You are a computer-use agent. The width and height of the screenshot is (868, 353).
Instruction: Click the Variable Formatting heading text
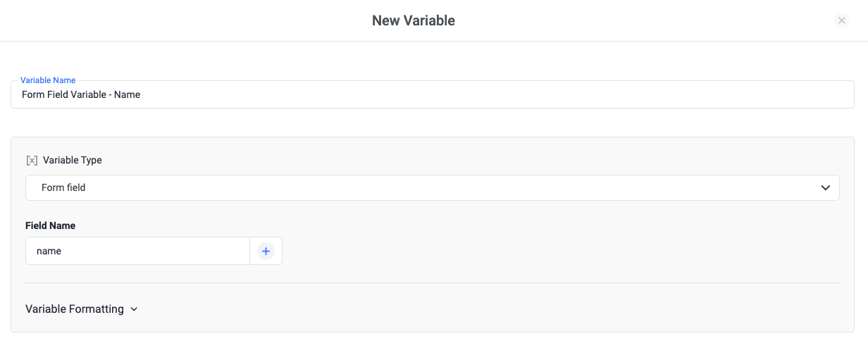pyautogui.click(x=75, y=309)
